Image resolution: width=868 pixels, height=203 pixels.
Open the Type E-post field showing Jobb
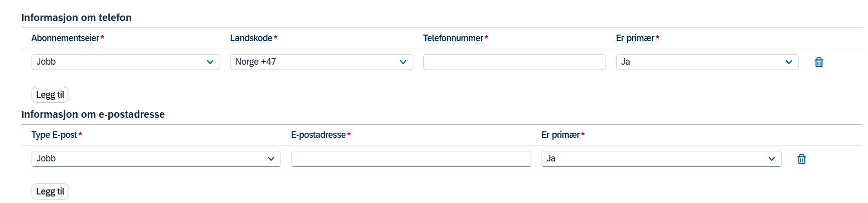point(156,159)
